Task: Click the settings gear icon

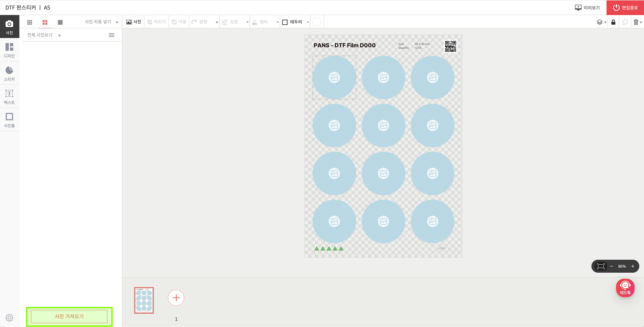Action: [x=9, y=317]
